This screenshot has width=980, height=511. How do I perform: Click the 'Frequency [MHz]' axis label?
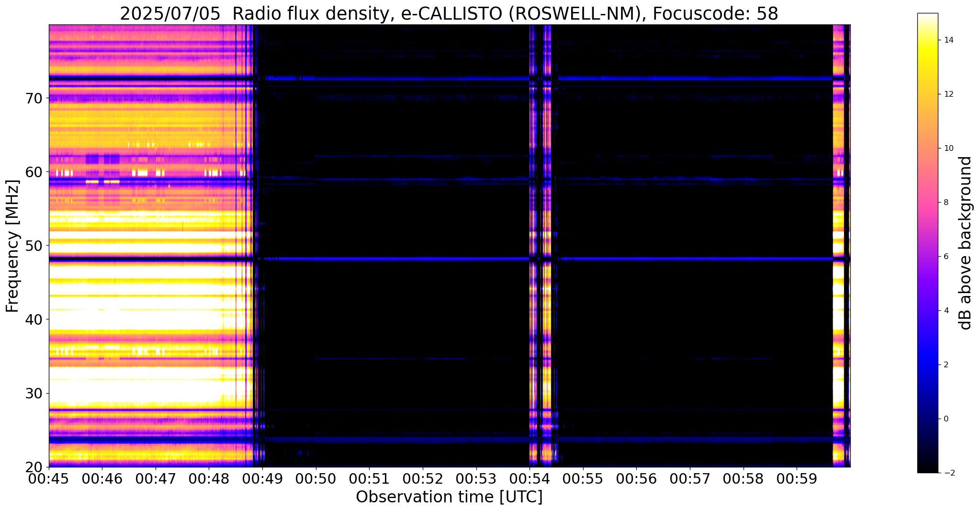(13, 246)
